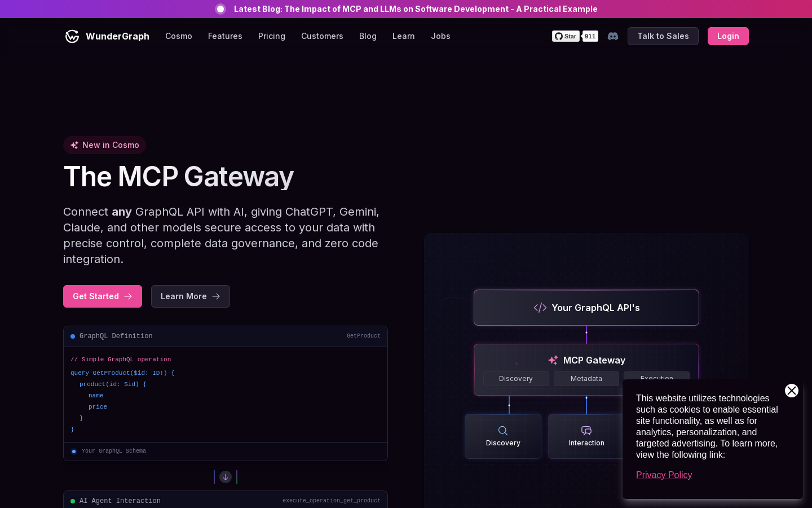The width and height of the screenshot is (812, 508).
Task: Click the Talk to Sales button
Action: coord(663,36)
